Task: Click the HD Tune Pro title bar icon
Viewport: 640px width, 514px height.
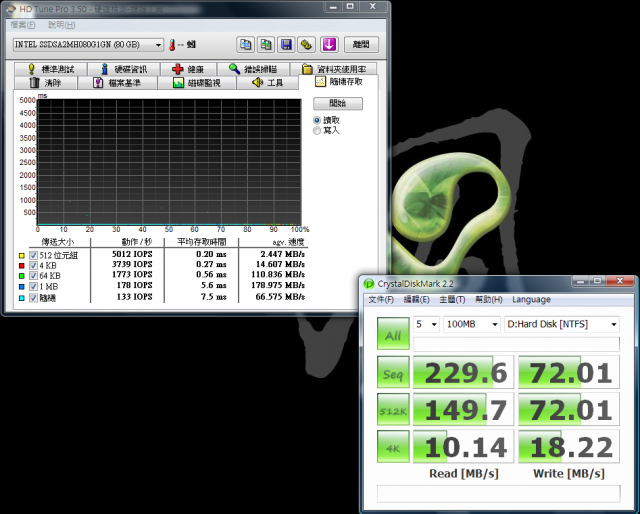Action: pos(11,9)
